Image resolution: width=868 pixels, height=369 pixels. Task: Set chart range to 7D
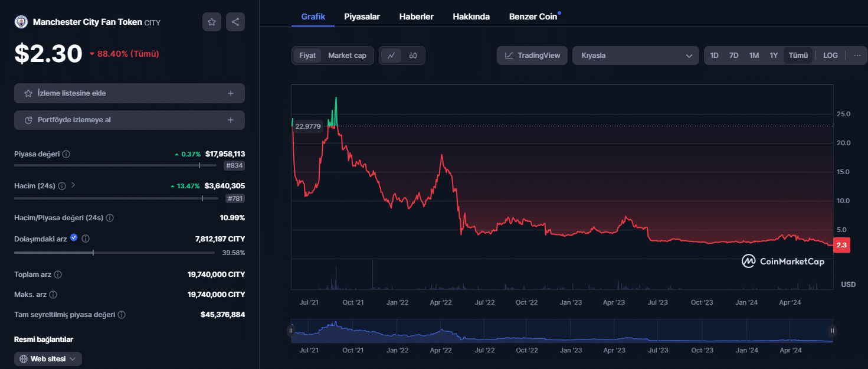point(733,55)
